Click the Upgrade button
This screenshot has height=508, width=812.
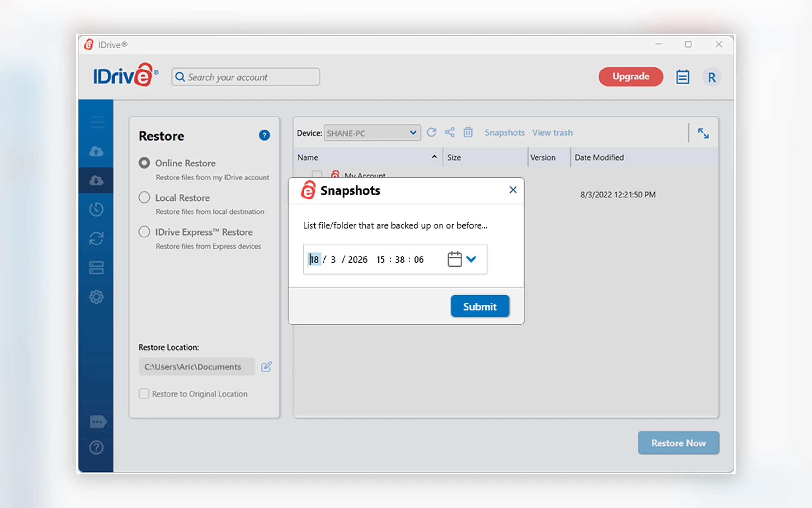(631, 77)
